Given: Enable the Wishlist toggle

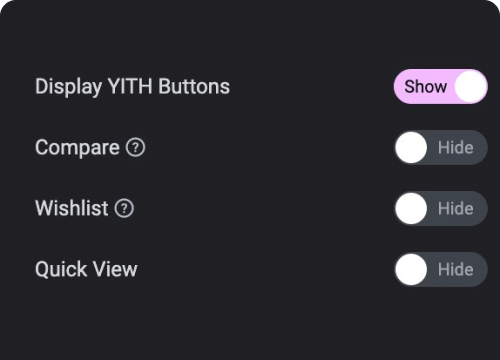Looking at the screenshot, I should point(441,208).
